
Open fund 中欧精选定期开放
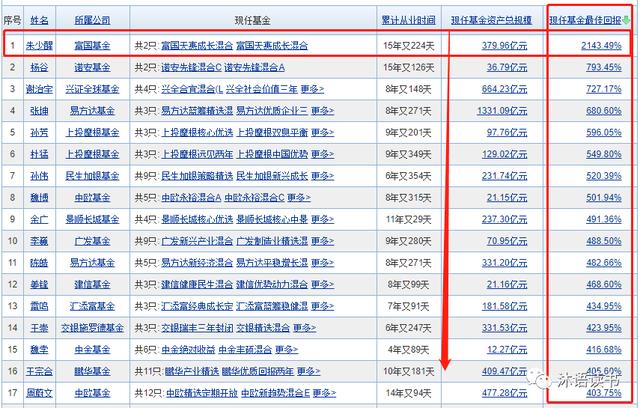[202, 393]
